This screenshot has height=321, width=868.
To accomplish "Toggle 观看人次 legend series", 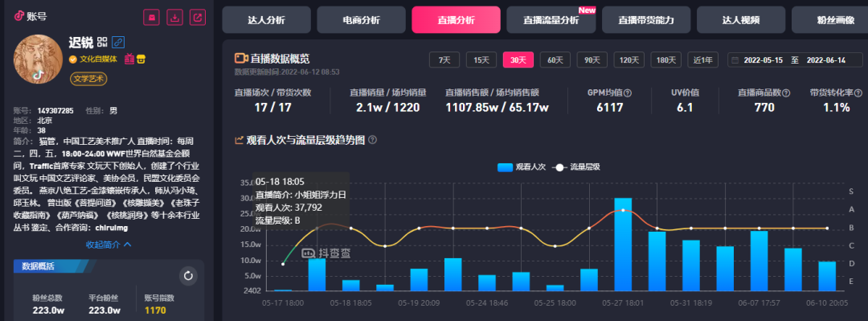I will (x=522, y=167).
